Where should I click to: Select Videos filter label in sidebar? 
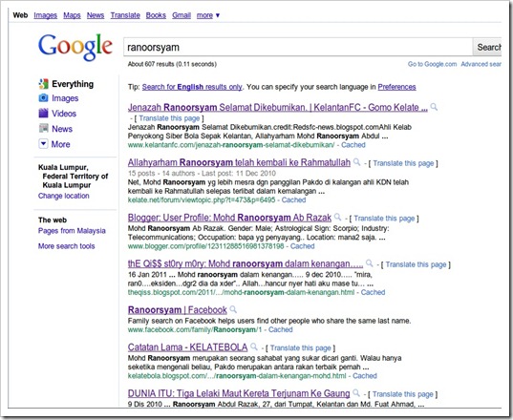click(x=64, y=114)
